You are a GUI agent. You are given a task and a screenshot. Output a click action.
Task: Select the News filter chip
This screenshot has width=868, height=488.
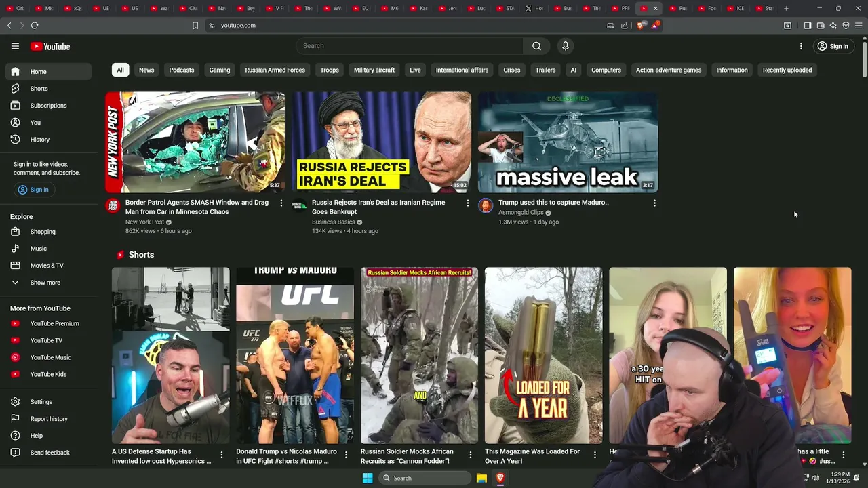click(146, 70)
